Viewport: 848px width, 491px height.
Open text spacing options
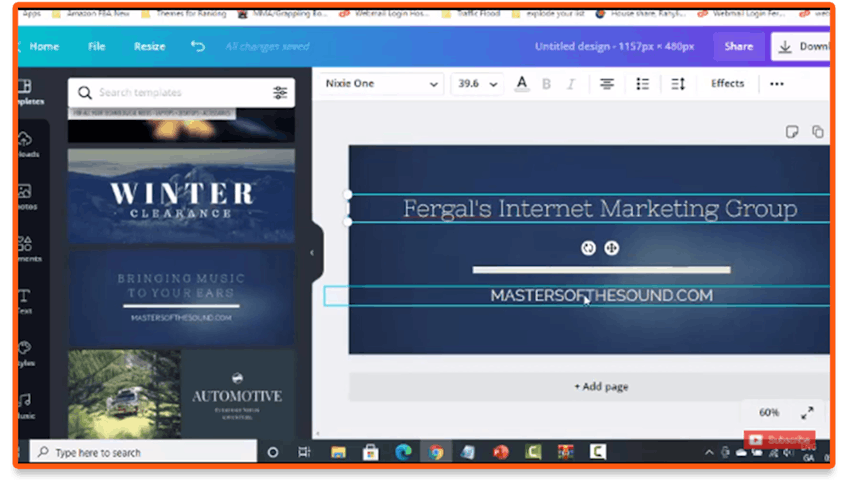[678, 84]
